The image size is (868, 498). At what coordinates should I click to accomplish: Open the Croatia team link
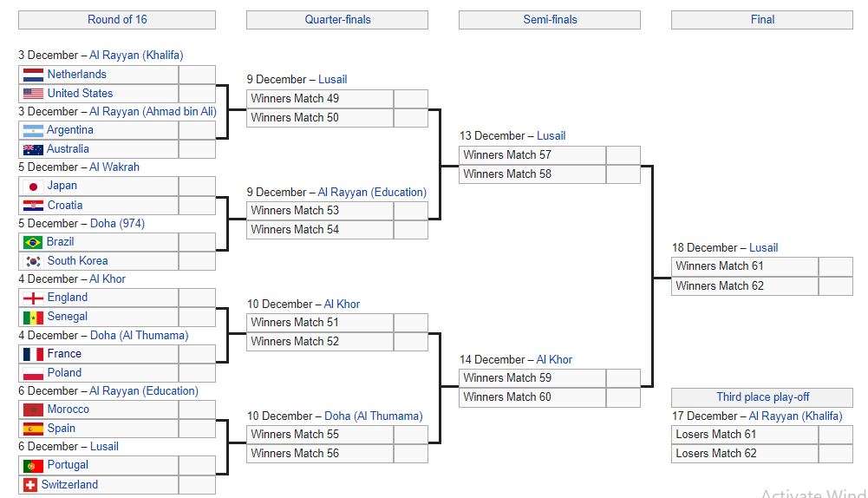point(65,205)
